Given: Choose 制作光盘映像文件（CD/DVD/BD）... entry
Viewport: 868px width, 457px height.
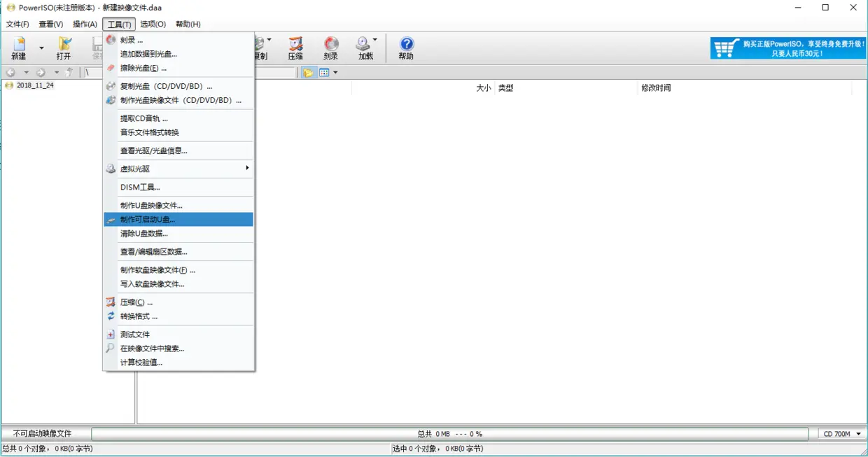Looking at the screenshot, I should click(x=178, y=100).
